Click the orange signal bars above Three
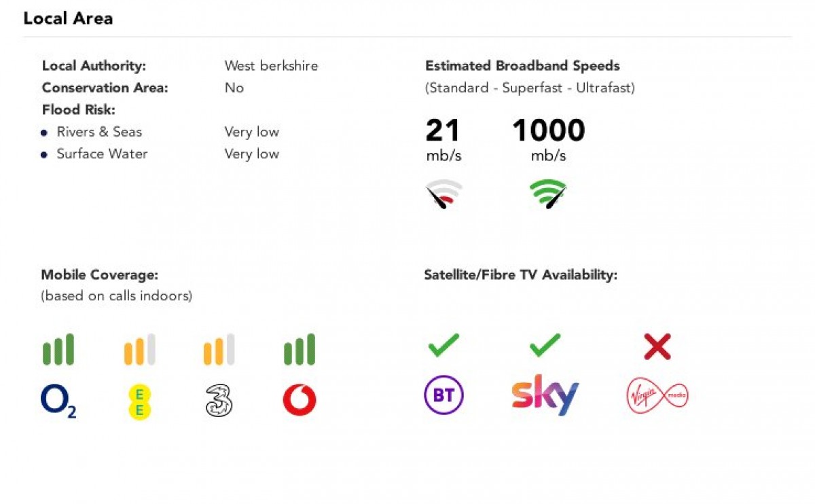 [219, 349]
